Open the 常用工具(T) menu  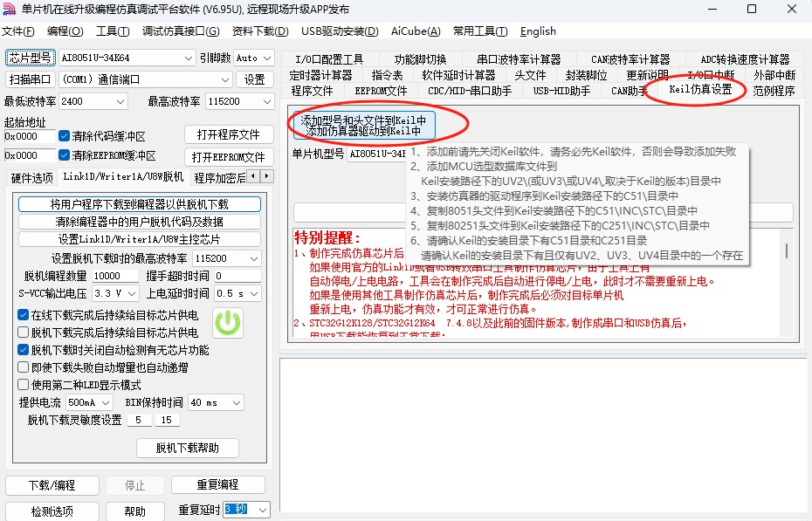click(x=480, y=31)
